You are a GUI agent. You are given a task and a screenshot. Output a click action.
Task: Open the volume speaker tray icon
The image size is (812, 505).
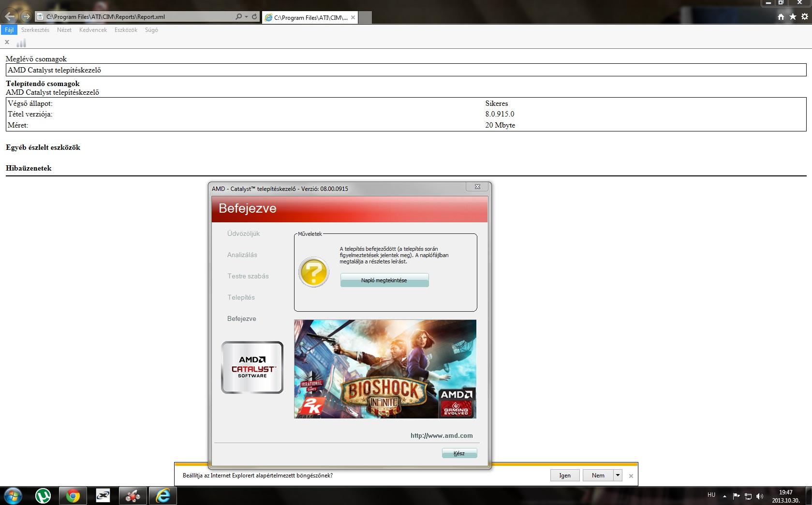(x=759, y=496)
